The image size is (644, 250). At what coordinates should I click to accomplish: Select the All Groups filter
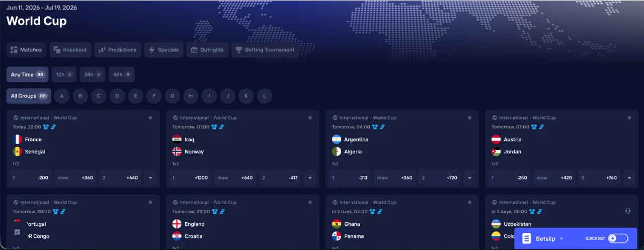click(29, 96)
